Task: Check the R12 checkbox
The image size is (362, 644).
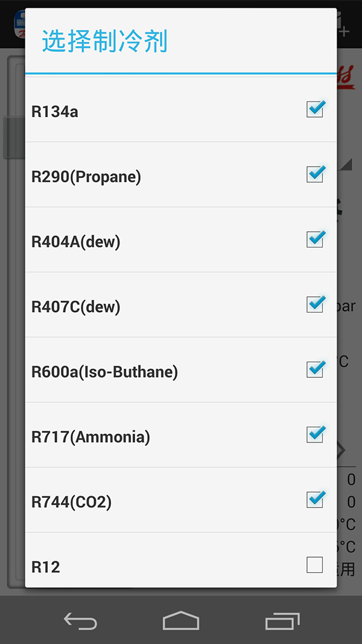Action: point(315,565)
